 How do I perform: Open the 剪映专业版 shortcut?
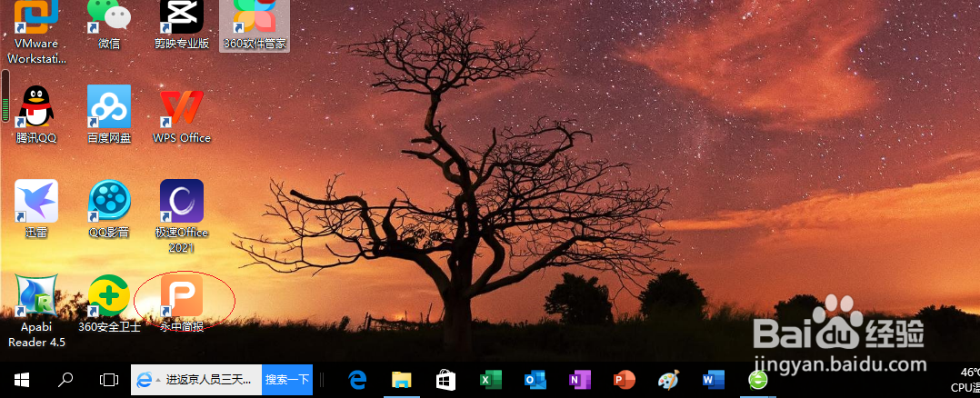[x=182, y=25]
